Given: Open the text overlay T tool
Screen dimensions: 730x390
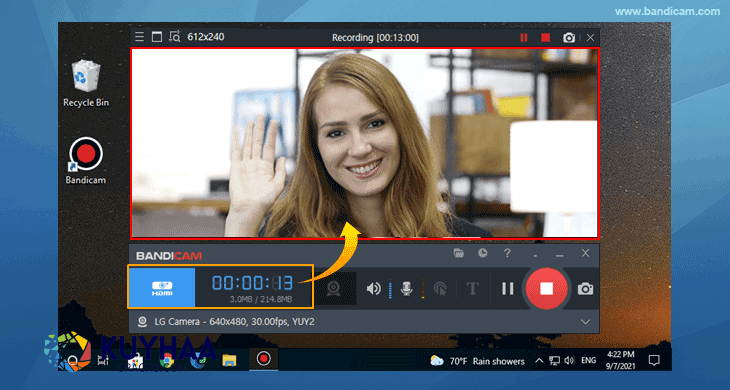Looking at the screenshot, I should coord(473,289).
